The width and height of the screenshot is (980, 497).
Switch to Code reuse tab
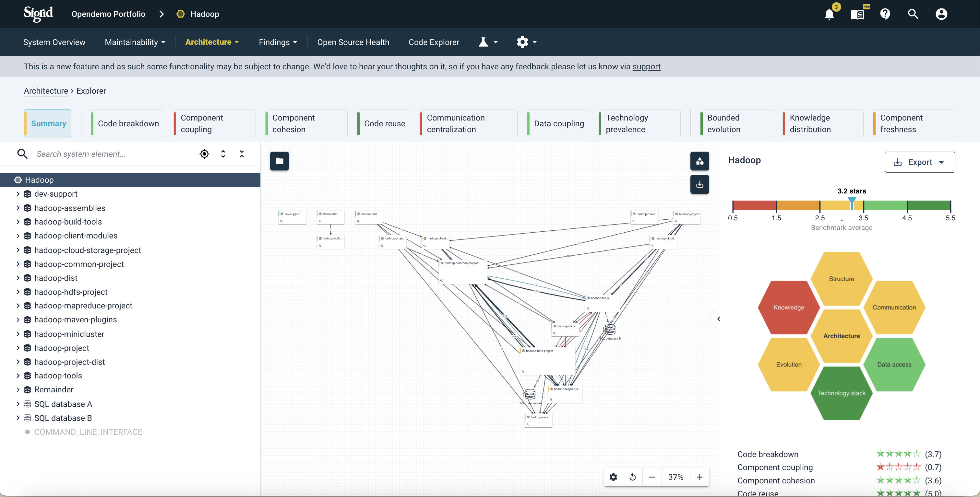(384, 123)
